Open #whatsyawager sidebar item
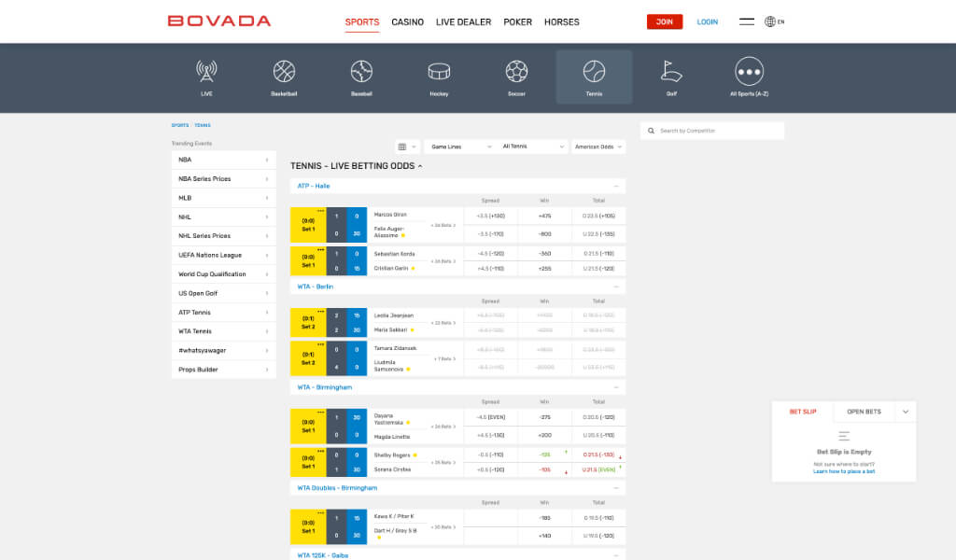This screenshot has height=560, width=956. tap(224, 350)
